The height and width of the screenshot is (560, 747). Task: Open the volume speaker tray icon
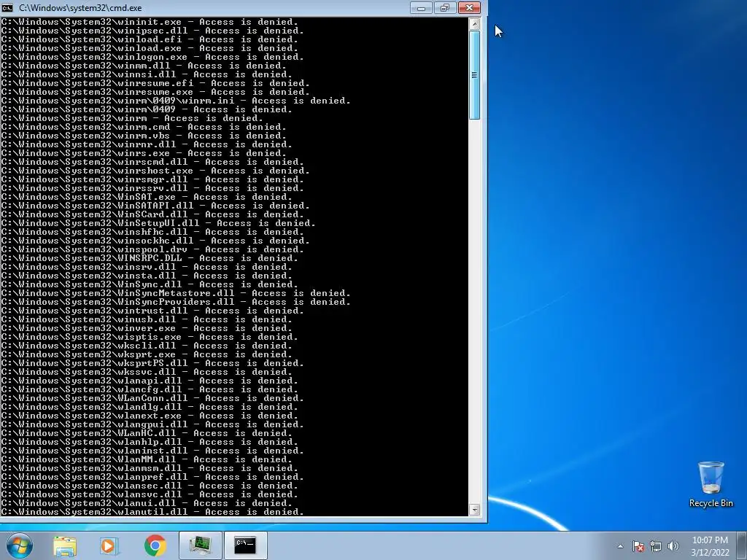click(673, 546)
